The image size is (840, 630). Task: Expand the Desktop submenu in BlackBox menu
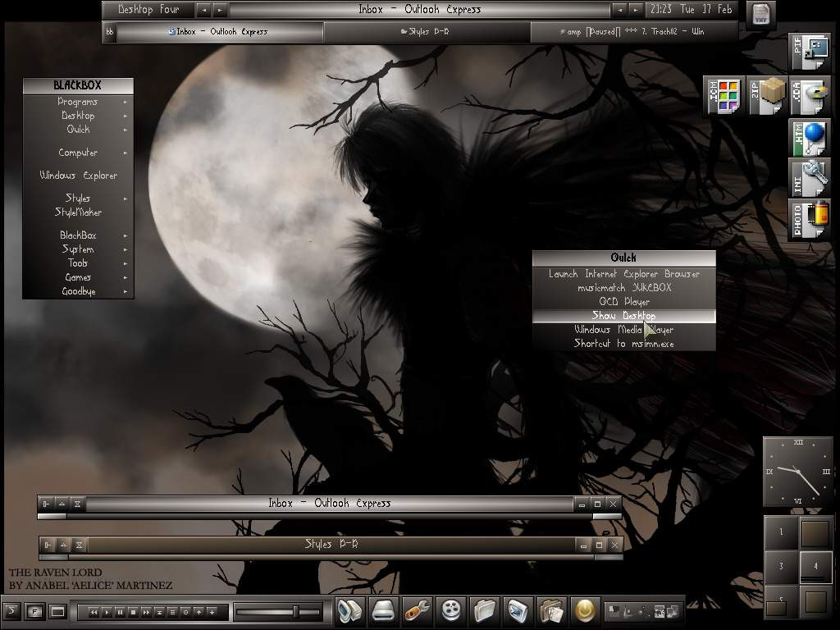pos(78,116)
